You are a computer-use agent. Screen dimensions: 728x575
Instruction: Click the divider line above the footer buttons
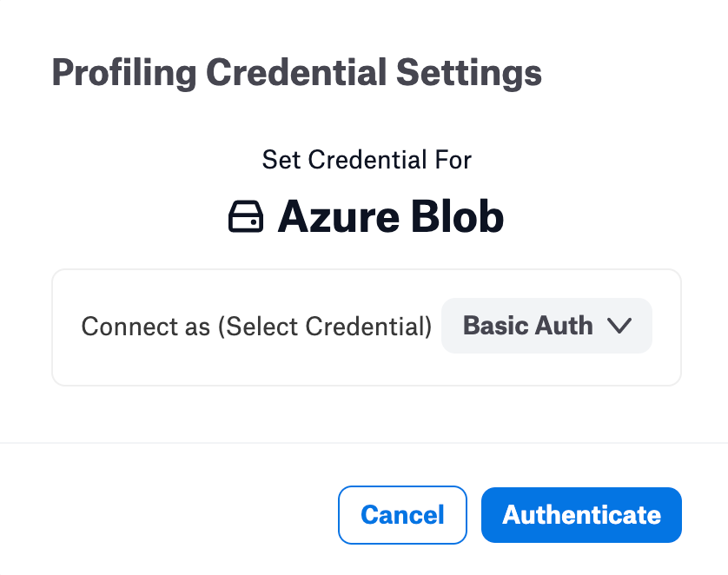click(364, 443)
